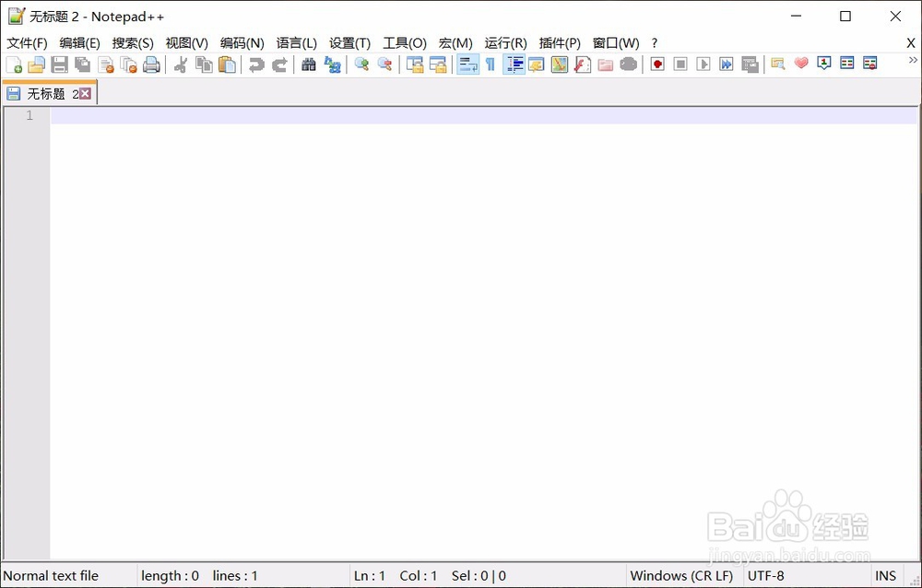Click the numbered bookmark plugin icon
The image size is (922, 588).
(x=823, y=63)
